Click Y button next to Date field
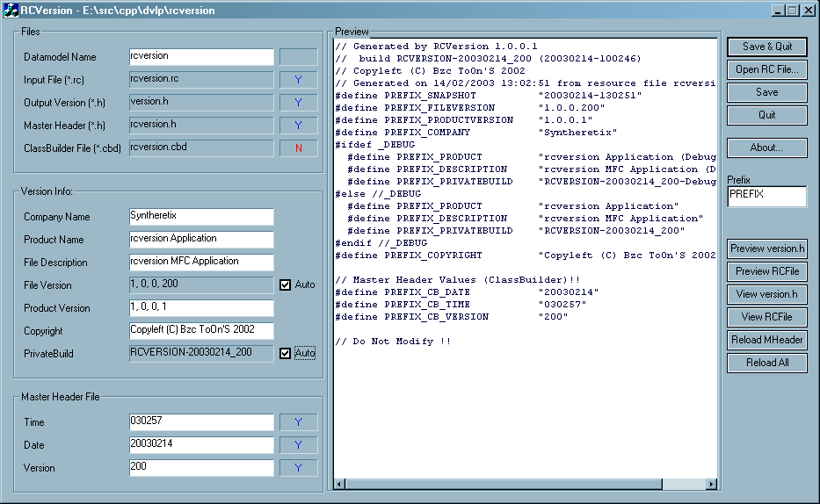Viewport: 820px width, 504px height. [x=298, y=445]
